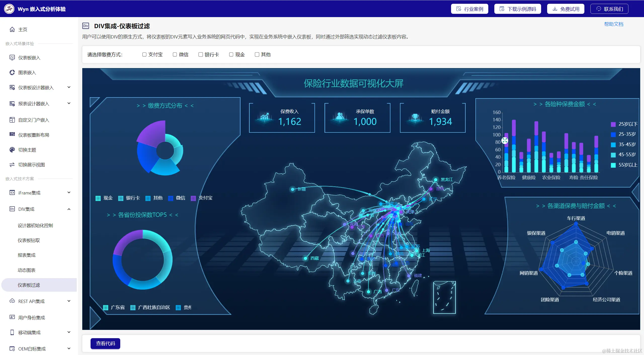Click the 保费收入 KPI card

pos(282,118)
